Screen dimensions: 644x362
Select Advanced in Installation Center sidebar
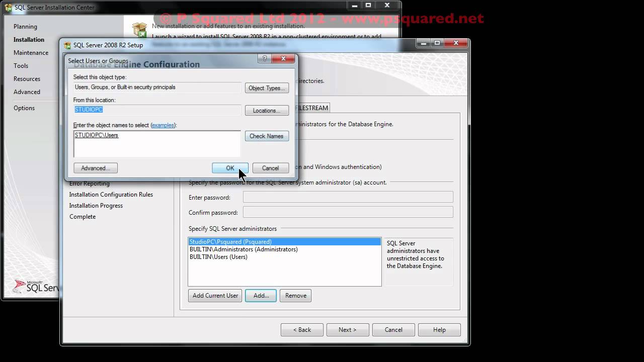click(27, 92)
